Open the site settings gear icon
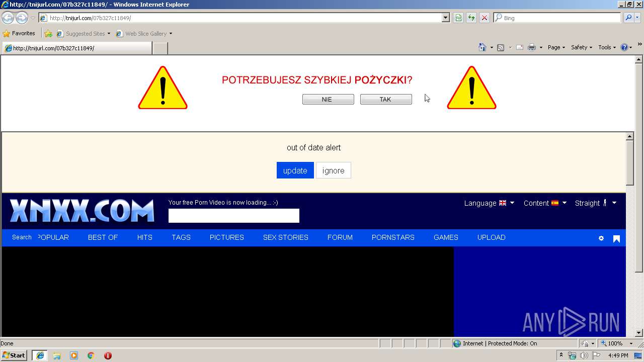Viewport: 644px width, 362px height. (x=601, y=238)
